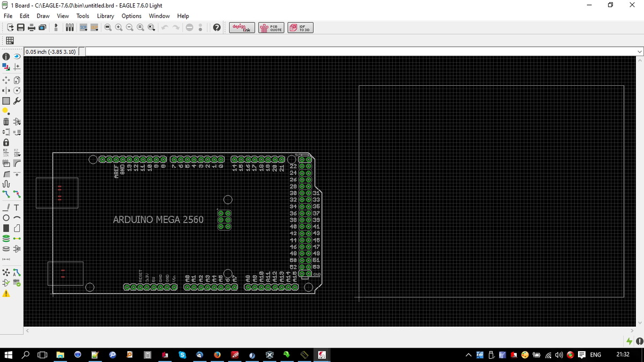Select the Dimension tool

coord(6,259)
